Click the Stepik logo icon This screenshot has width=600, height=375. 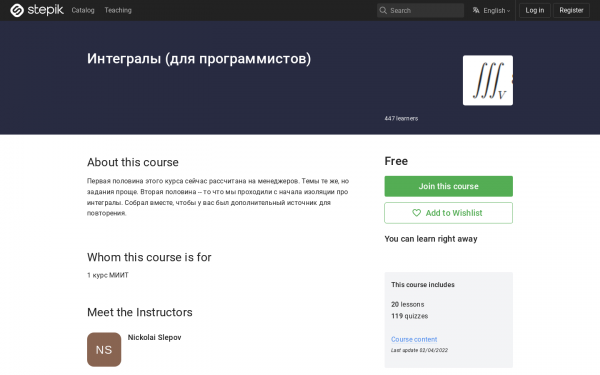[x=17, y=10]
